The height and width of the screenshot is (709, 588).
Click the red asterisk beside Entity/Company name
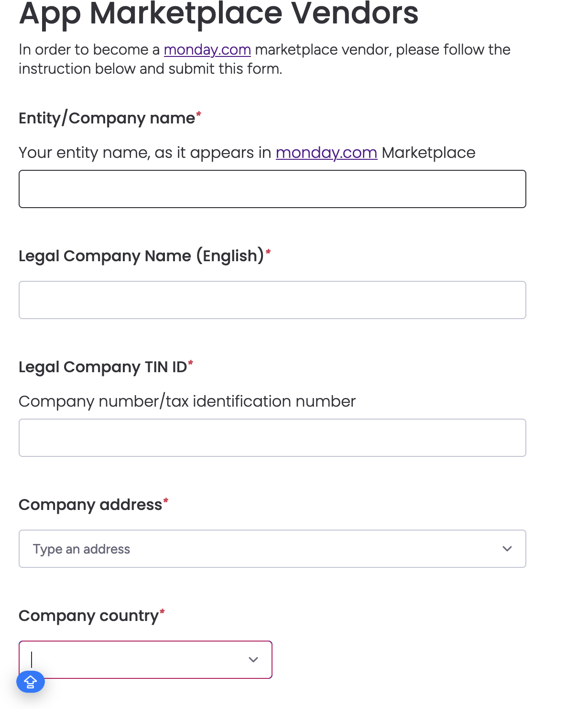pos(199,114)
